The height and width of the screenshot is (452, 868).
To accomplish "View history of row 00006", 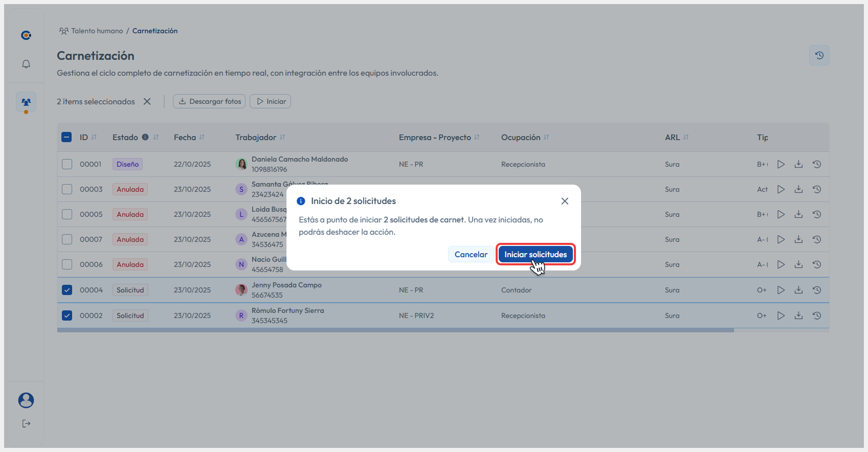I will pyautogui.click(x=817, y=264).
